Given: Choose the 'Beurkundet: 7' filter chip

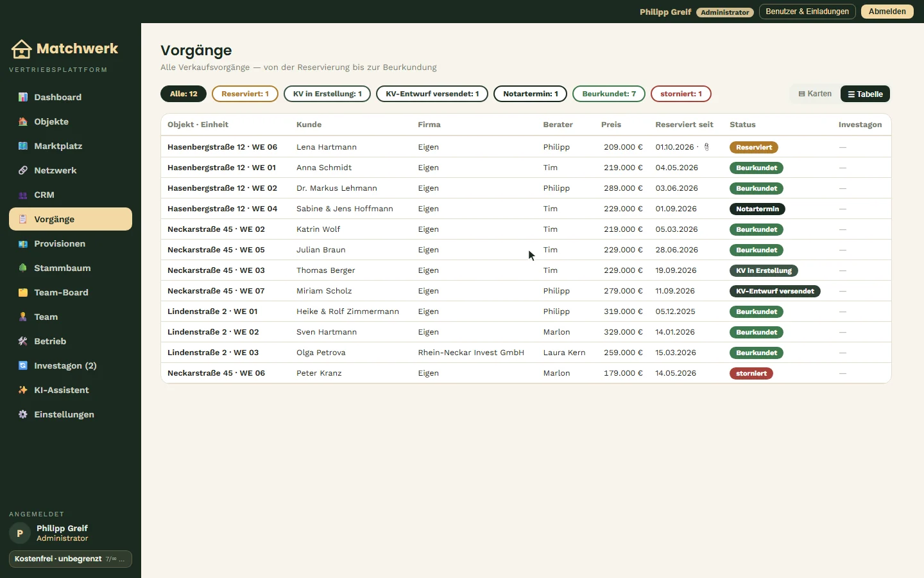Looking at the screenshot, I should 609,94.
